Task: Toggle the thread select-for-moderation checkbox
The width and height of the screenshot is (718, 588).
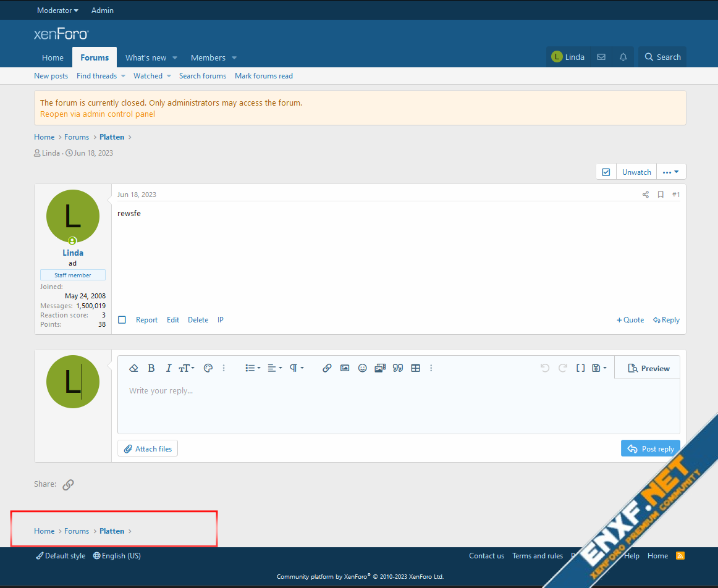Action: click(x=606, y=172)
